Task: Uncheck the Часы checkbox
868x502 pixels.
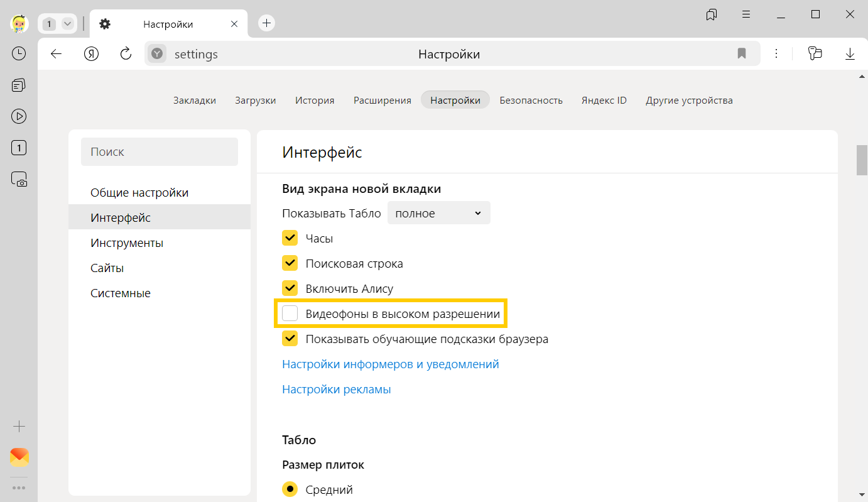Action: click(290, 238)
